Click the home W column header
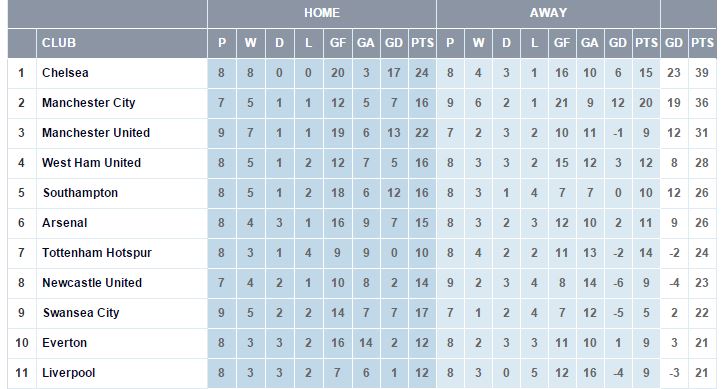Viewport: 725px width, 389px height. [251, 43]
